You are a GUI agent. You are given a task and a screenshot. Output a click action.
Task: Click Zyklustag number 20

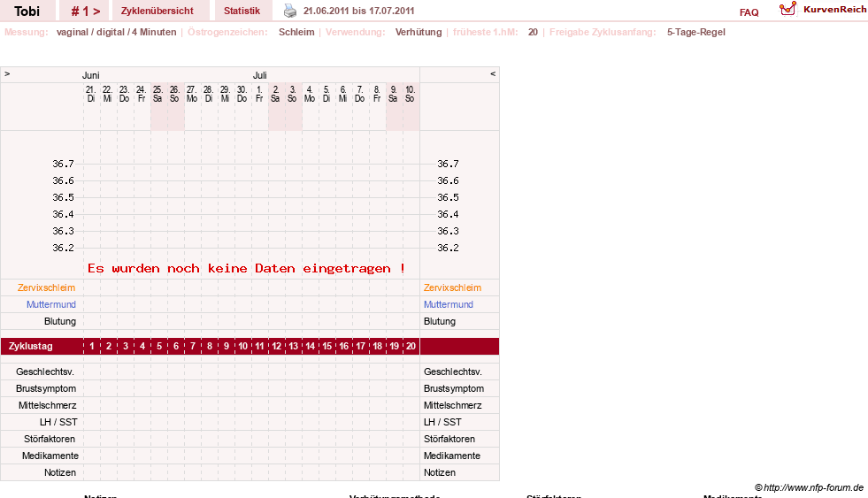point(411,346)
